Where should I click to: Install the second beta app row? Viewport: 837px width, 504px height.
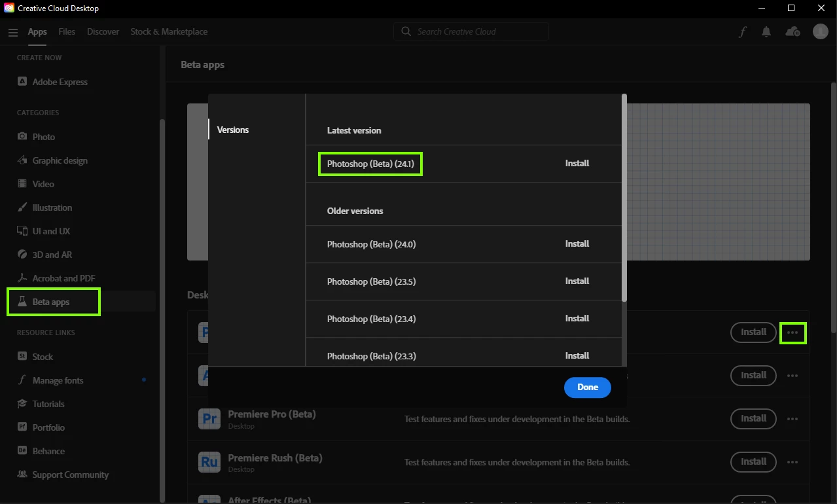tap(753, 375)
